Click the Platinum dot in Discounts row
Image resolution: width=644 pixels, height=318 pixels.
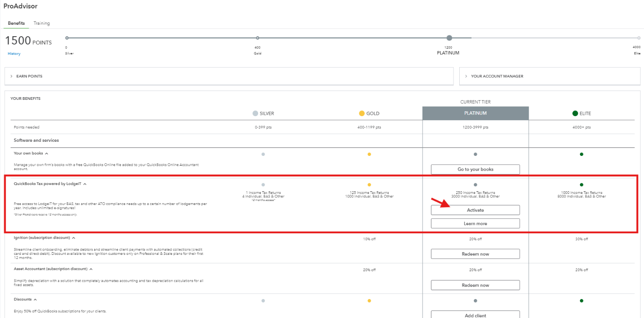pyautogui.click(x=475, y=301)
